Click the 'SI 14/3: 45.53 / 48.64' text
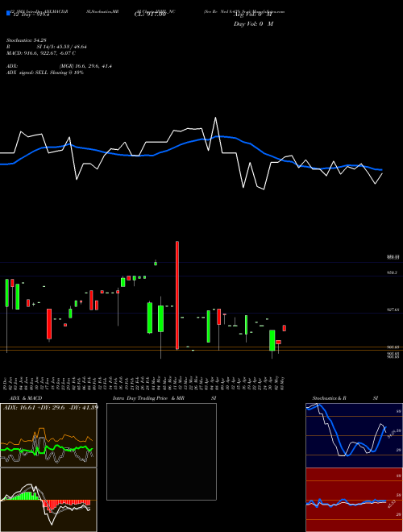 pyautogui.click(x=62, y=47)
